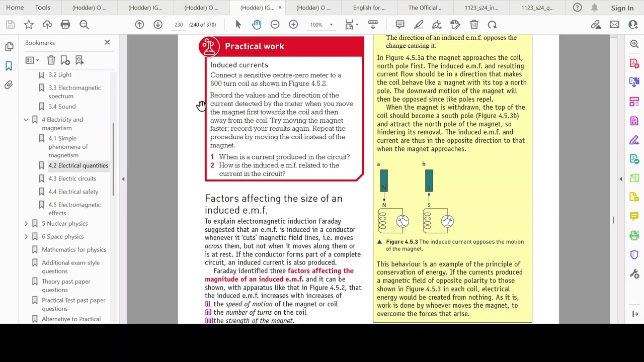The image size is (644, 362).
Task: Switch to 1123_s24_q... document tab
Action: (x=537, y=8)
